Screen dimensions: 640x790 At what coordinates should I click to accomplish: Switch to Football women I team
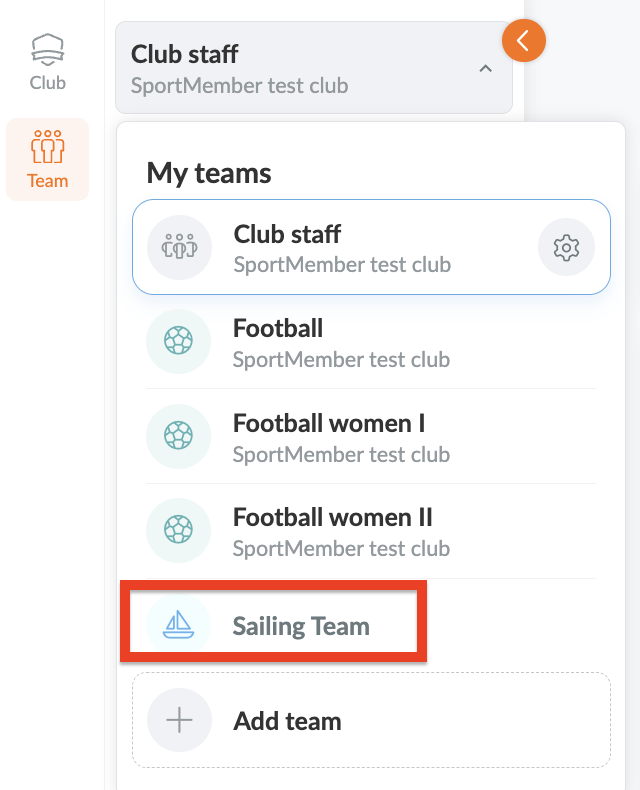tap(371, 436)
